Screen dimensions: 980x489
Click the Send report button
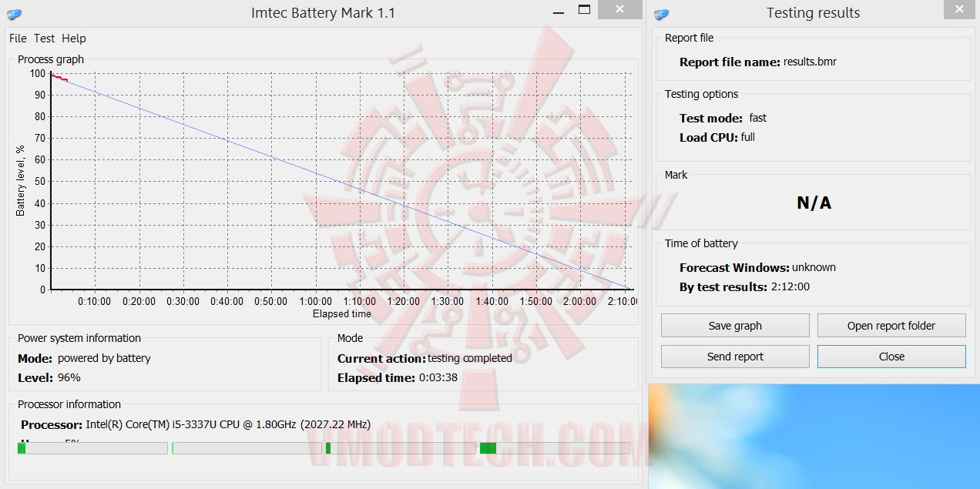click(735, 357)
